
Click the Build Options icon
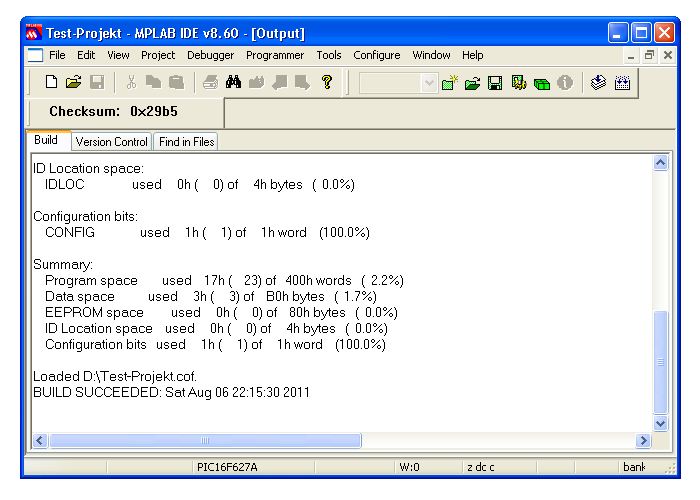tap(519, 83)
